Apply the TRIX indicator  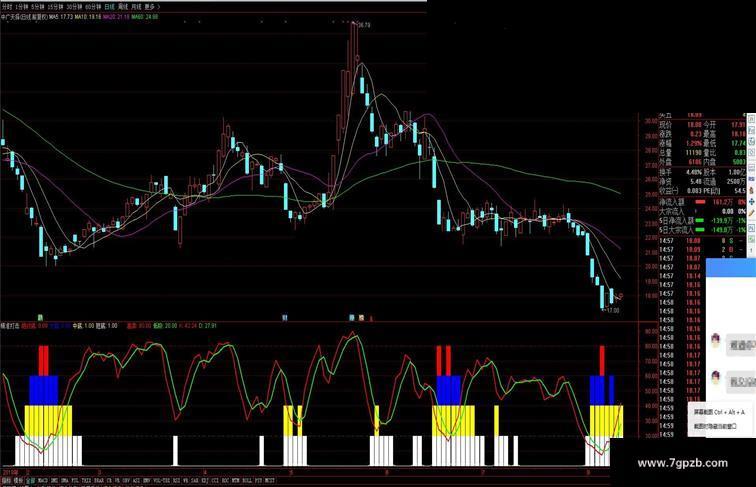(86, 480)
